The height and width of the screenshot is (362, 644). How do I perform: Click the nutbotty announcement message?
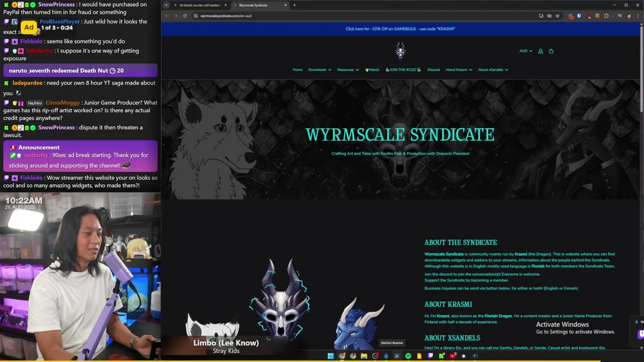[x=80, y=156]
